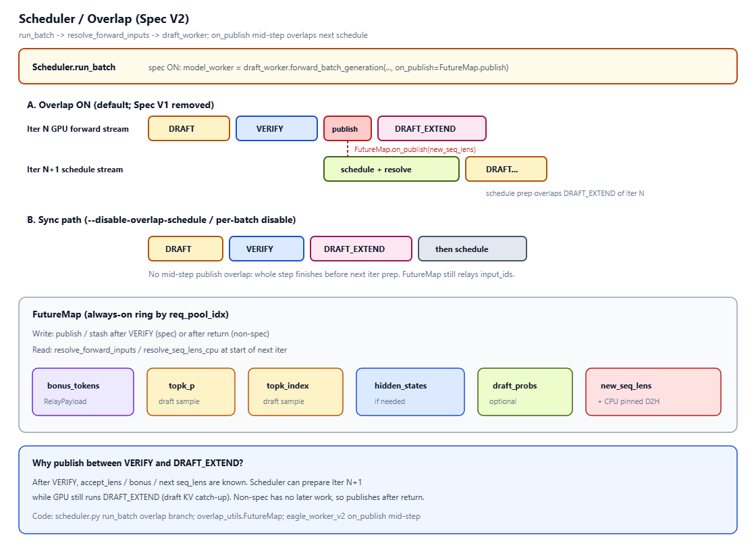Click the Read: resolve_forward_inputs line

159,350
